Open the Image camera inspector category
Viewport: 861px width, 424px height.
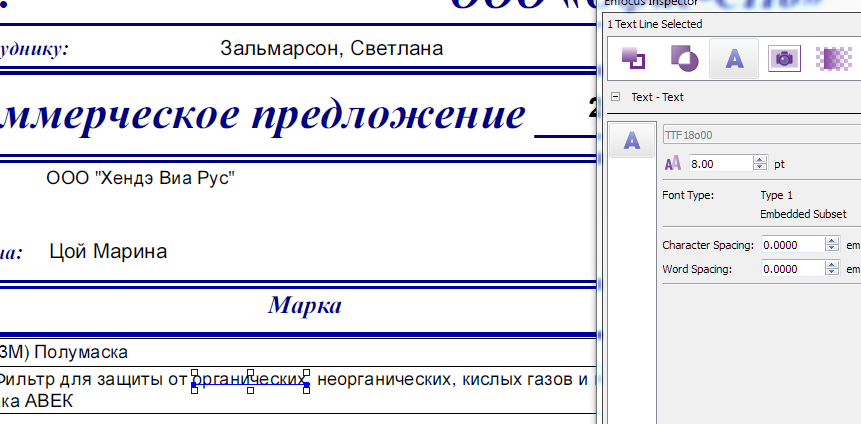point(784,58)
